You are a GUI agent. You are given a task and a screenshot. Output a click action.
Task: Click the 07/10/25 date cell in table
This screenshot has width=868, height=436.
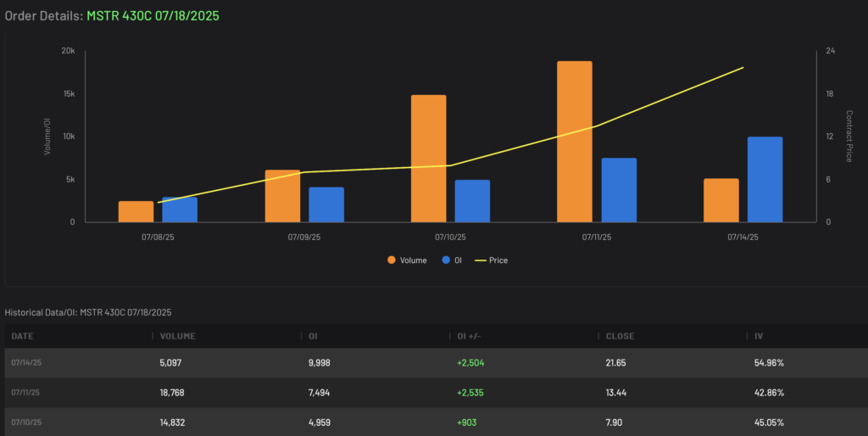point(26,422)
